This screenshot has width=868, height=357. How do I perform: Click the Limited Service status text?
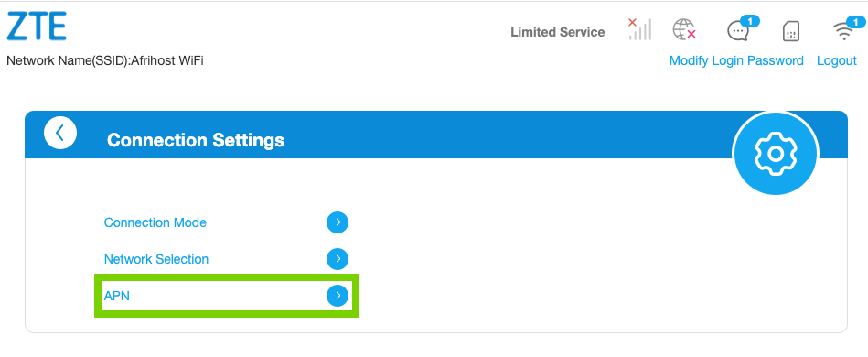point(557,33)
